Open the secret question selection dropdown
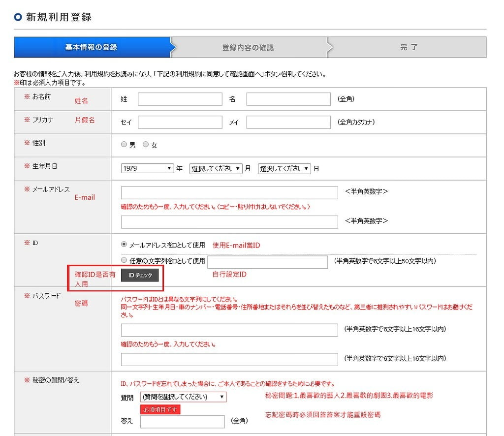Screen dimensions: 504x436 185,397
